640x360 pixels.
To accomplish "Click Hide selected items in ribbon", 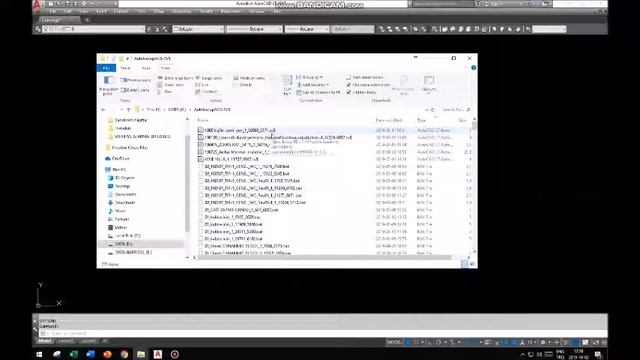I will pyautogui.click(x=404, y=85).
